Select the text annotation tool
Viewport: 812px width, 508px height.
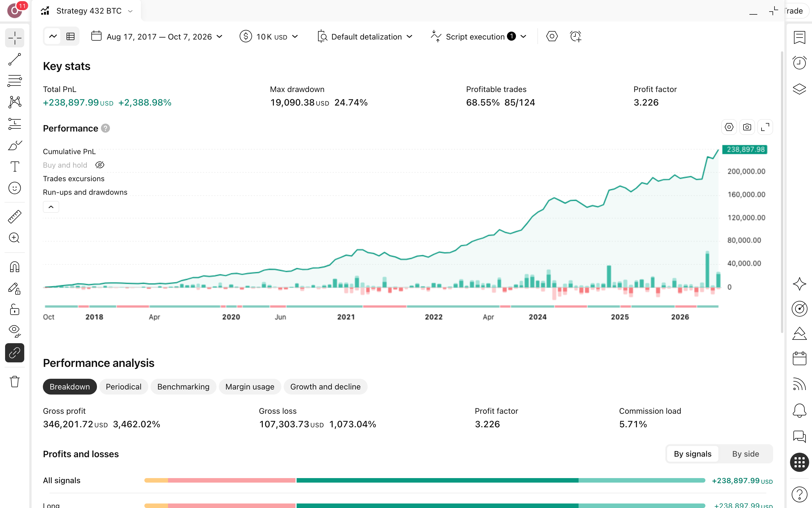[15, 167]
